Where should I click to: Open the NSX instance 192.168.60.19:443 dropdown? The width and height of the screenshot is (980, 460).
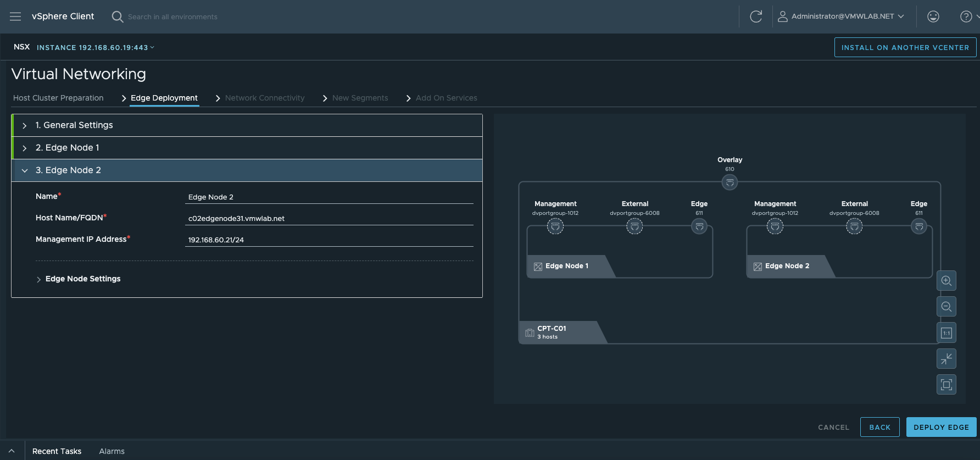pos(96,48)
